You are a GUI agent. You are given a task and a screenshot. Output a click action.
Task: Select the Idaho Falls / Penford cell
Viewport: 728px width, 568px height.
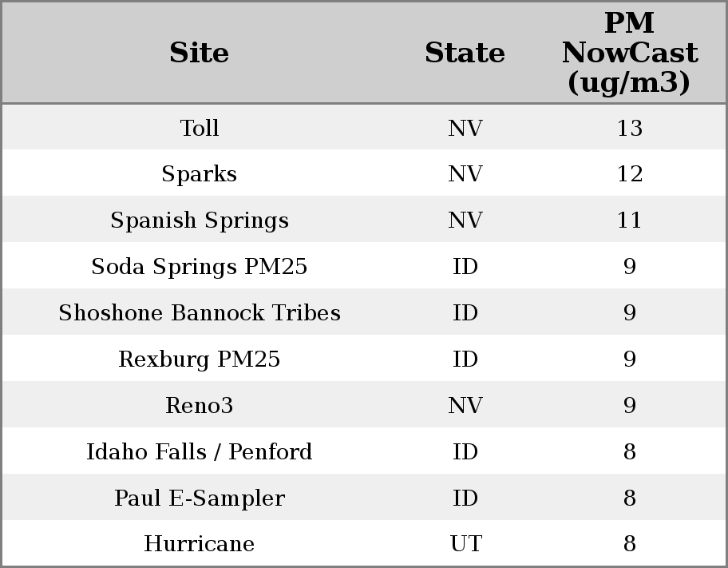click(x=199, y=452)
